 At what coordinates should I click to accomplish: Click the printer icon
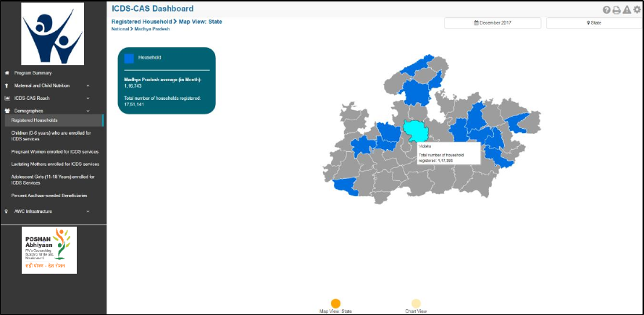pyautogui.click(x=616, y=10)
